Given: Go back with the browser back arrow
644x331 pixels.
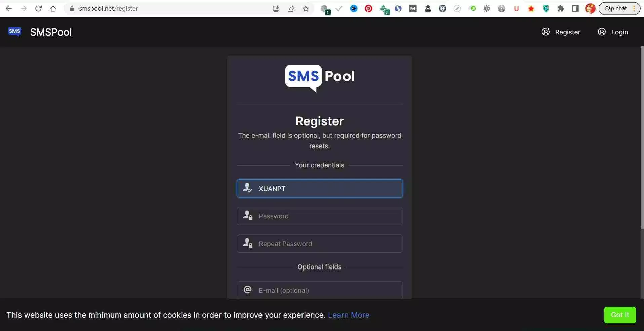Looking at the screenshot, I should pyautogui.click(x=9, y=8).
